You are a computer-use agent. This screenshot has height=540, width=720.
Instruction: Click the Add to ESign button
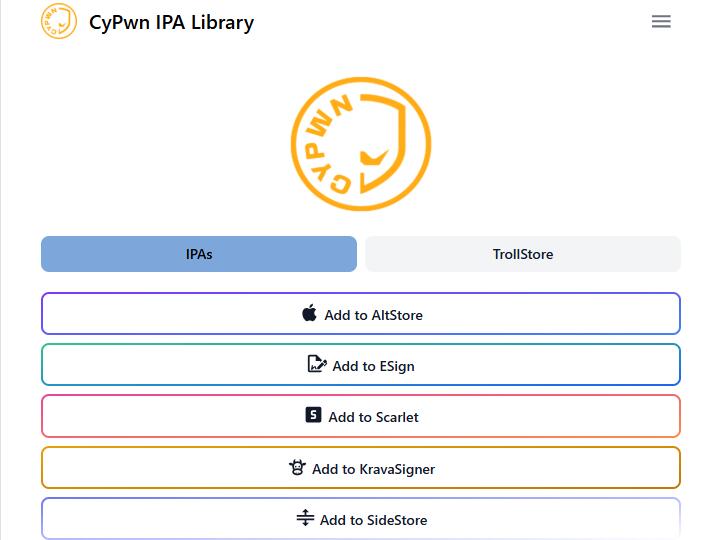361,365
